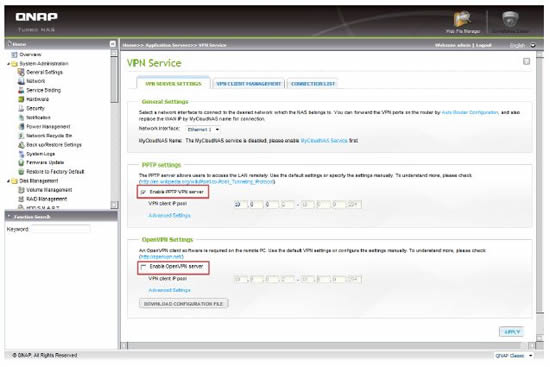Select Network Recycle Bin tree item
Image resolution: width=550 pixels, height=367 pixels.
pos(49,136)
